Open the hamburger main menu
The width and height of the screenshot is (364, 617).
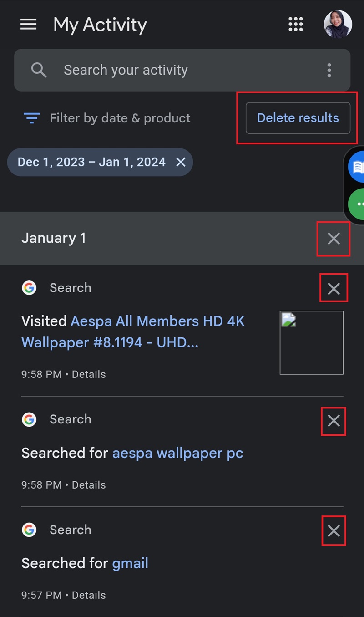tap(28, 24)
